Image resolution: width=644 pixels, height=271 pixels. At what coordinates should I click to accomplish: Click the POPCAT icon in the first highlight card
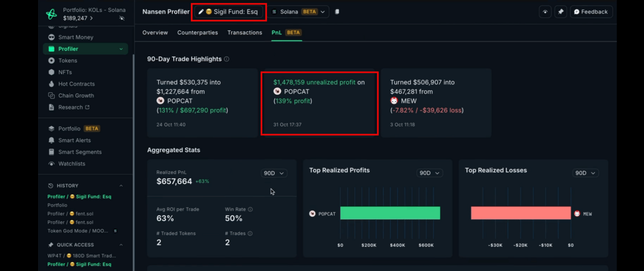(161, 101)
